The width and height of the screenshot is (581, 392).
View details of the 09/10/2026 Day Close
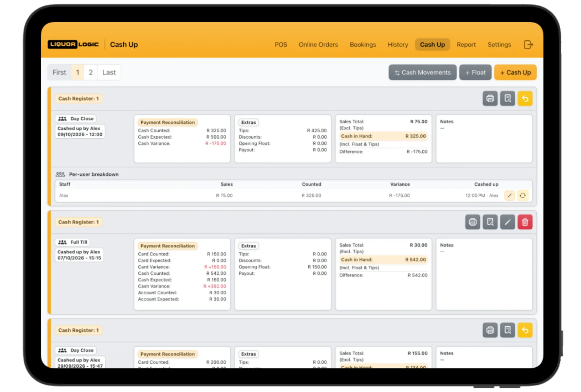click(x=508, y=98)
